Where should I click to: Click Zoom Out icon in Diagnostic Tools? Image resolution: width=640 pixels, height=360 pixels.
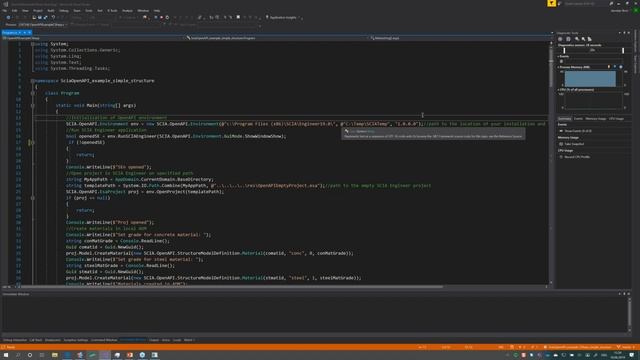coord(583,39)
